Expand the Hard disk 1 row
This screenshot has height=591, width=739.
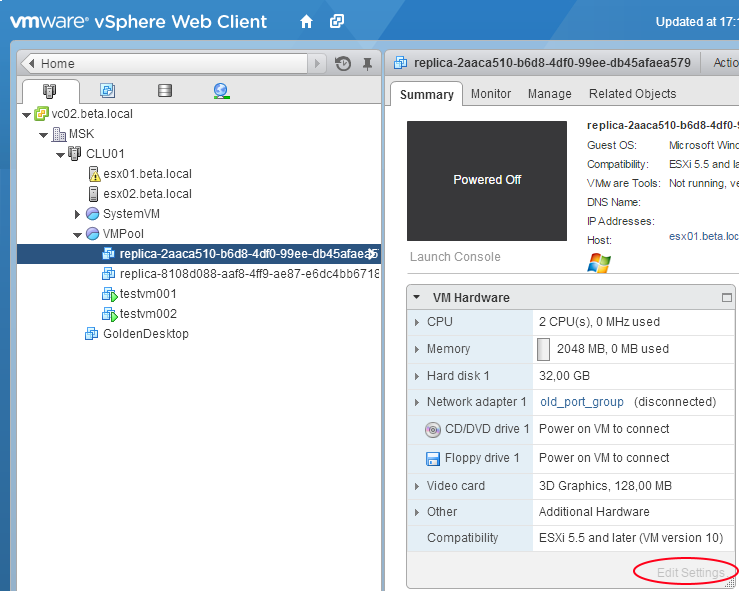pos(417,376)
